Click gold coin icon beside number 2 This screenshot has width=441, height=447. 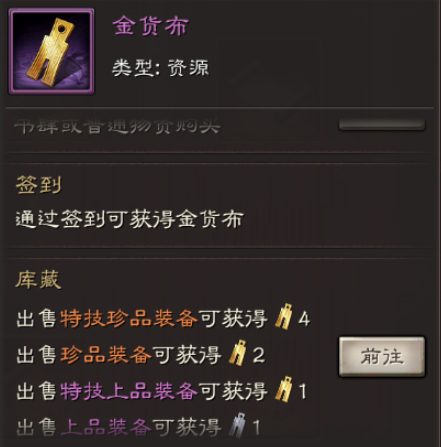coord(238,353)
